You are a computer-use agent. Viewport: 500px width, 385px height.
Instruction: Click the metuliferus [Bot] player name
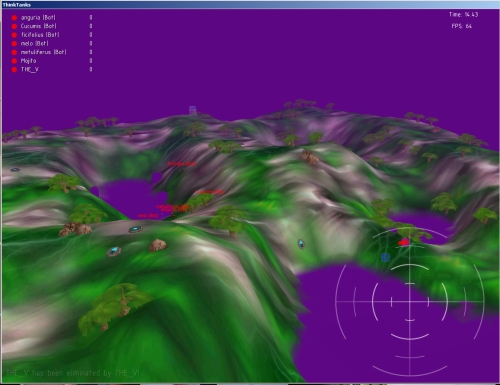[43, 52]
